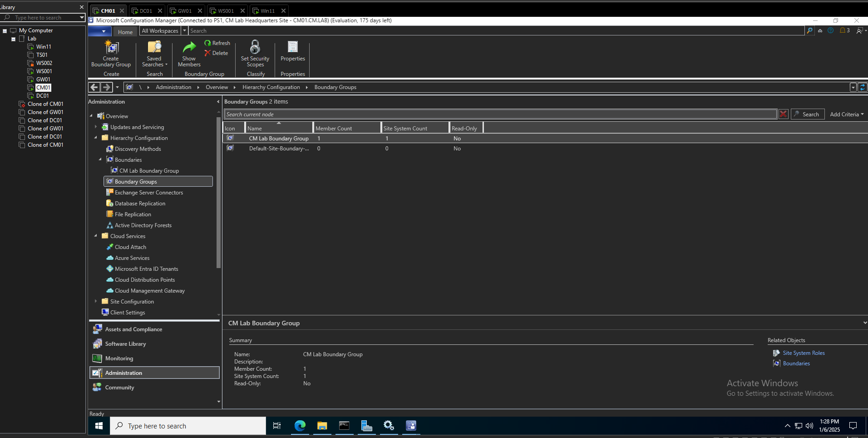Open the command prompt taskbar icon
Viewport: 868px width, 438px height.
click(344, 426)
